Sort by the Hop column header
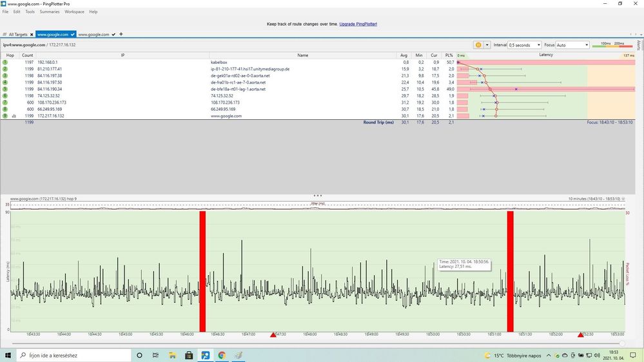This screenshot has width=644, height=362. pyautogui.click(x=10, y=55)
